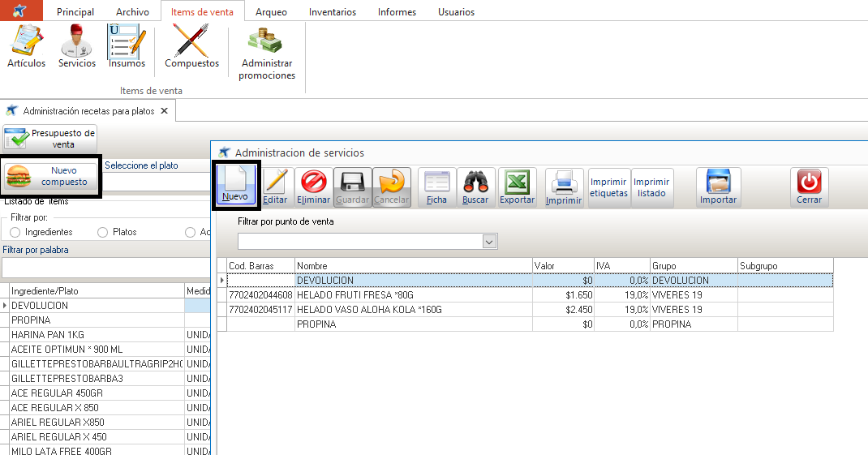Click the Nuevo compuesto button
The width and height of the screenshot is (868, 455).
click(52, 176)
